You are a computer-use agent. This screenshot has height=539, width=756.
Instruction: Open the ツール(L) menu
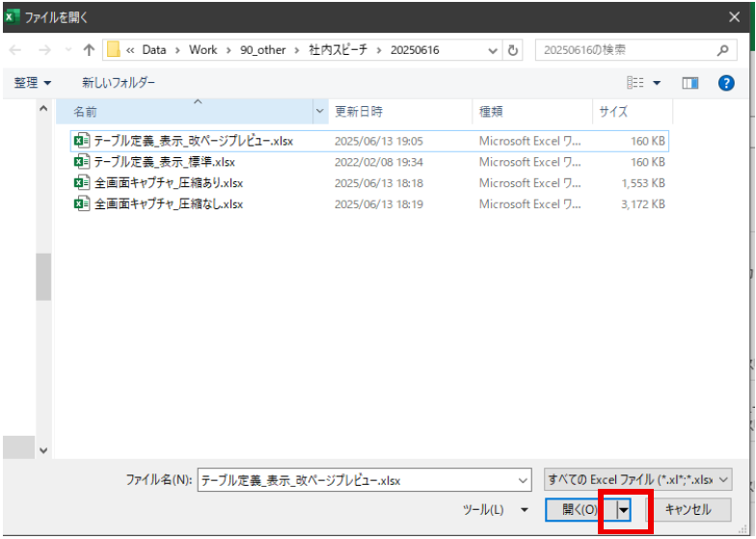coord(495,509)
